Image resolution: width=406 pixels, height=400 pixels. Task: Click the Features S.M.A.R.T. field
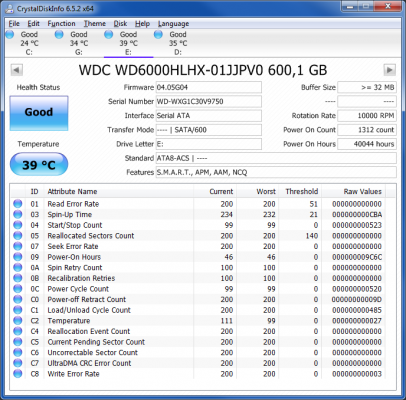point(276,172)
